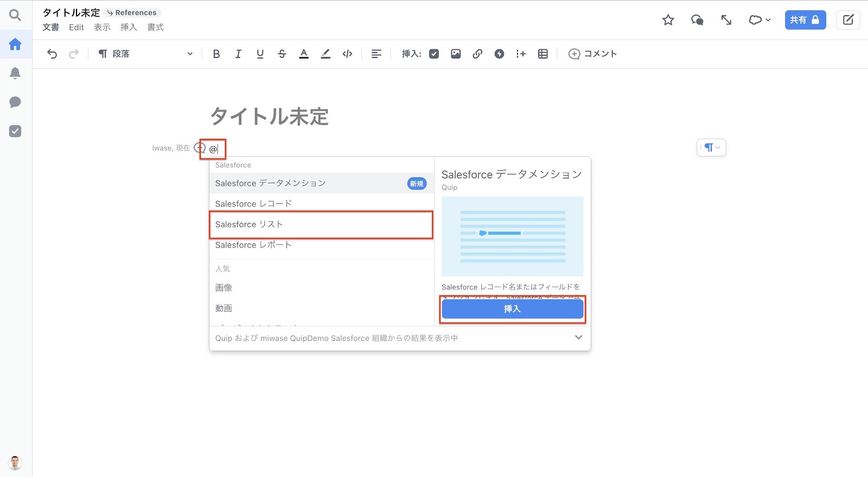Click the 共有 share button

click(805, 20)
